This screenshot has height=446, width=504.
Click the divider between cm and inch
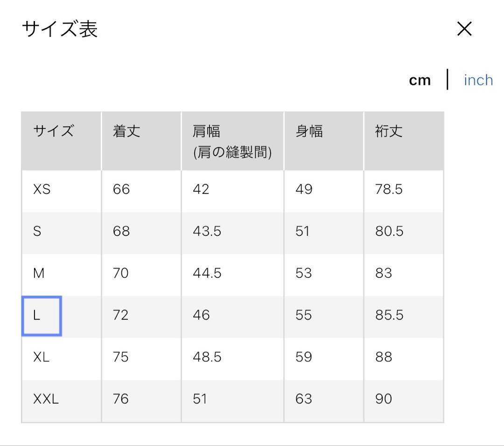point(448,80)
